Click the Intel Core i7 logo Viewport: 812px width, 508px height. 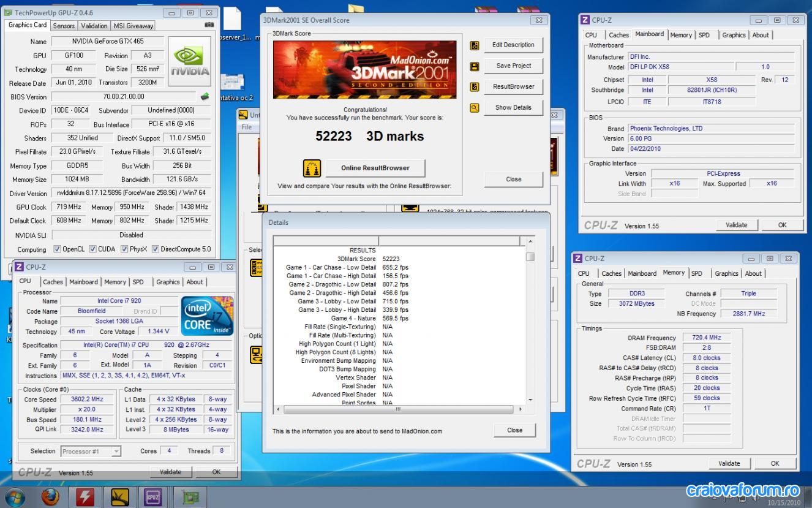(x=207, y=316)
